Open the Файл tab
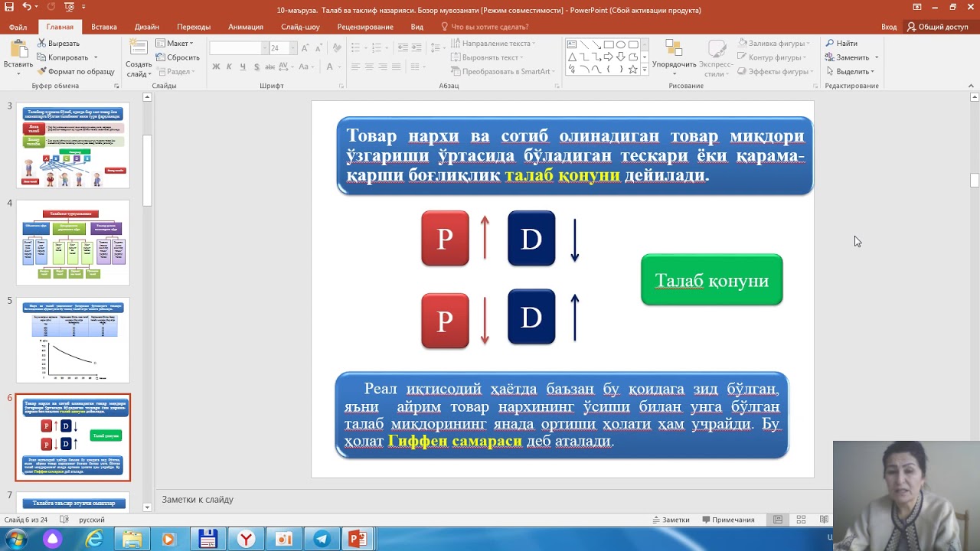Viewport: 980px width, 551px height. pyautogui.click(x=18, y=27)
